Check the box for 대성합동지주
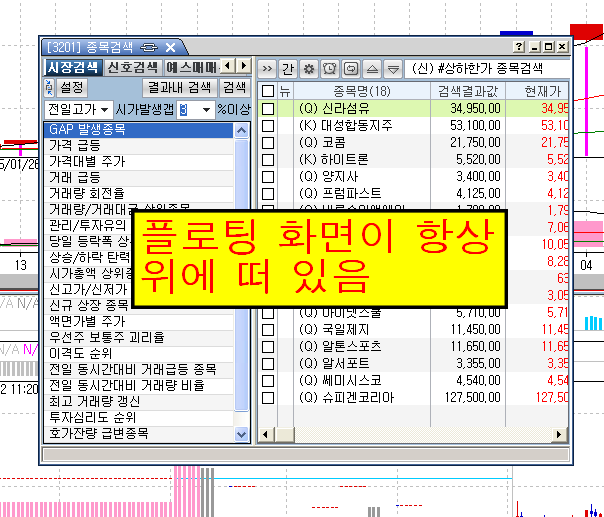604x517 pixels. pyautogui.click(x=267, y=126)
